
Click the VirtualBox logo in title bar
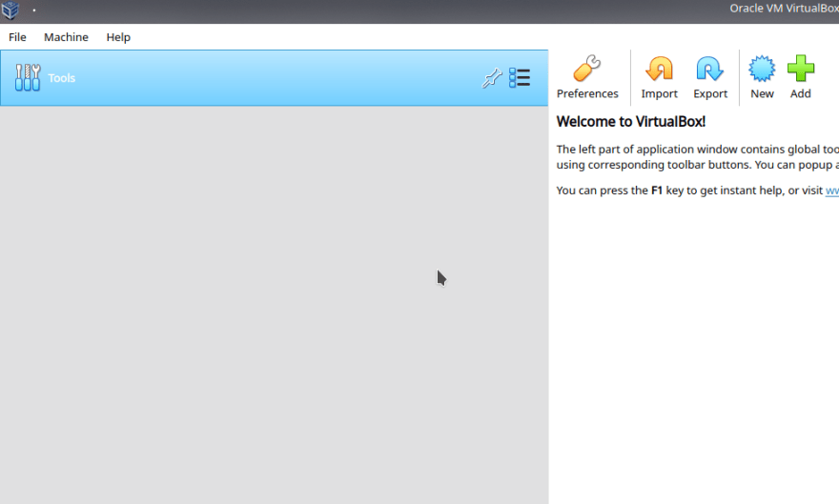[10, 10]
